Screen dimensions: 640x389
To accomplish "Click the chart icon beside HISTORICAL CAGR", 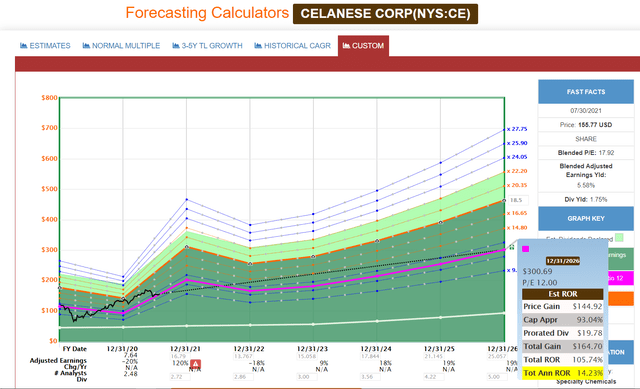I will 258,46.
